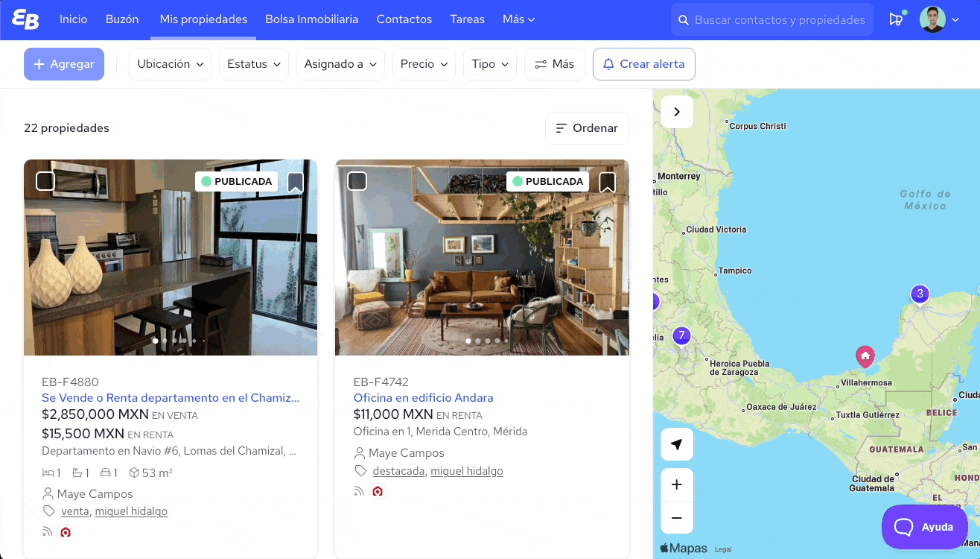The image size is (980, 559).
Task: Click the $2,850,000 MXN price
Action: 95,414
